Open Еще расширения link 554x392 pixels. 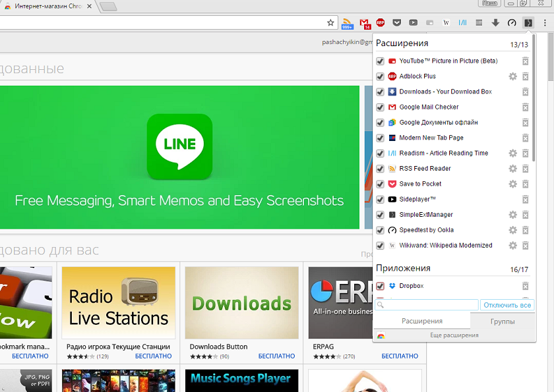(454, 335)
